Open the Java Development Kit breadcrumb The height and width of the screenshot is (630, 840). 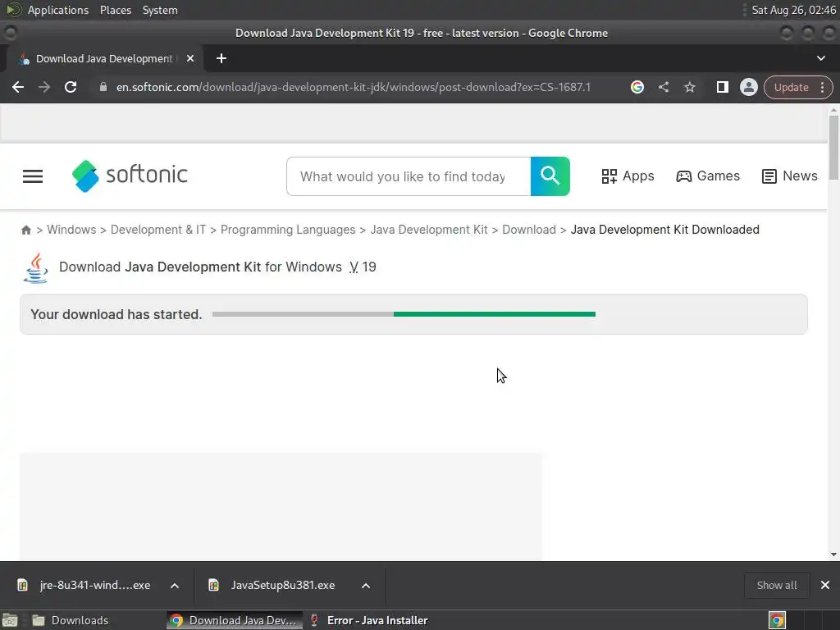(428, 230)
